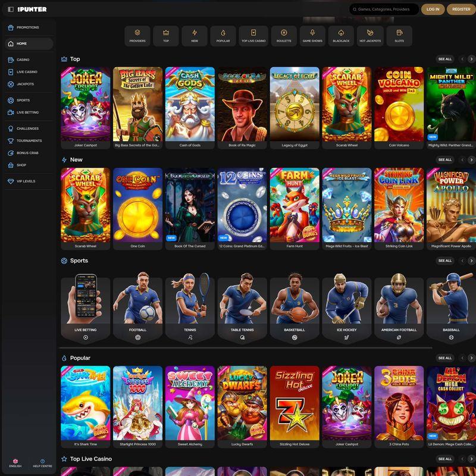The image size is (476, 476).
Task: See all Sports
Action: [x=444, y=261]
